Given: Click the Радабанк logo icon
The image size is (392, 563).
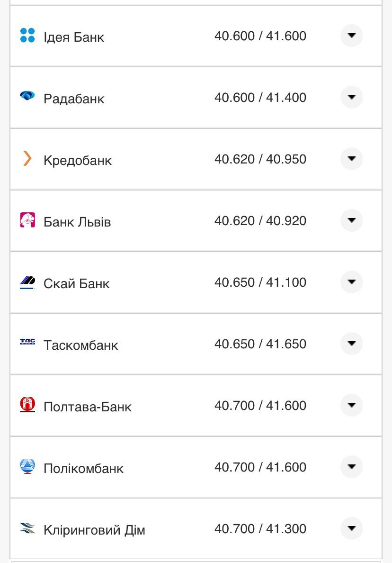Looking at the screenshot, I should 27,96.
